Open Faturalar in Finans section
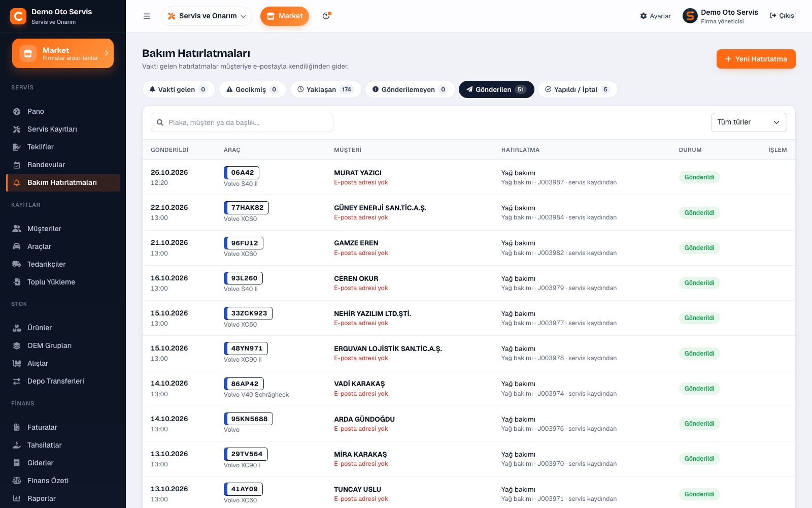The image size is (812, 508). click(63, 427)
